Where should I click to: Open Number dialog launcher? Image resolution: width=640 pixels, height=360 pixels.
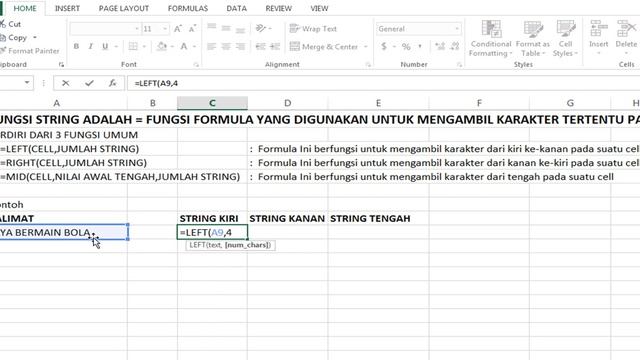tap(459, 64)
